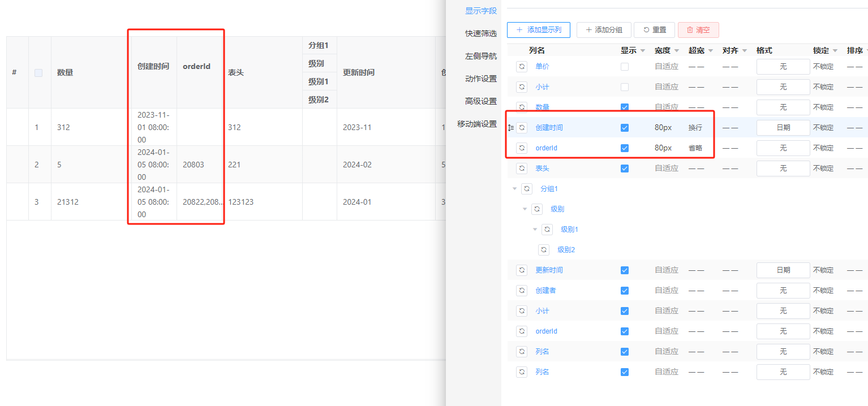Click the swap icon beside 单价
The width and height of the screenshot is (868, 406).
coord(522,67)
